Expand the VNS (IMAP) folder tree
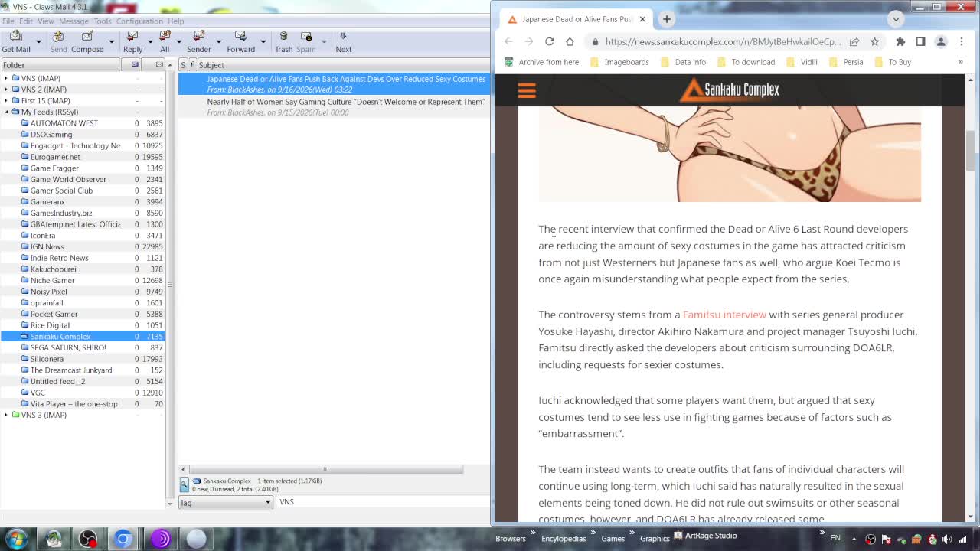 (6, 78)
